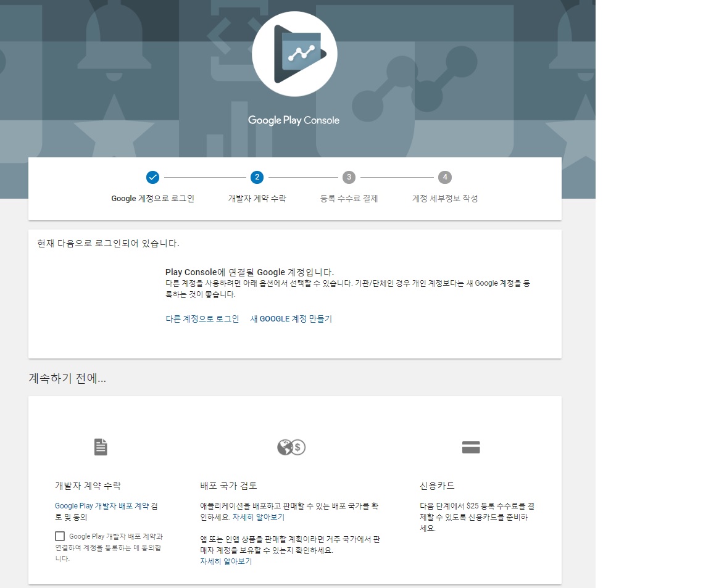
Task: Click the 현재 다음으로 로그인되어 있습니다 text
Action: coord(108,244)
